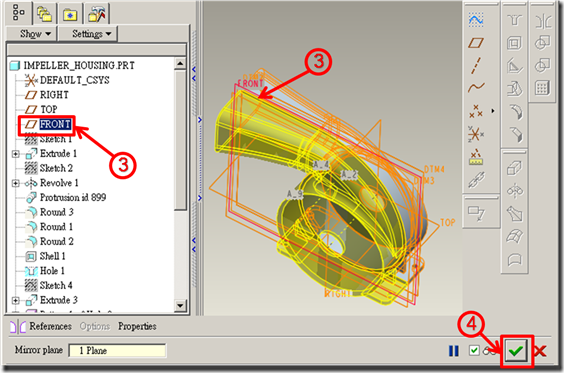Accept the mirror feature with green checkmark
Viewport: 564px width, 373px height.
(x=516, y=351)
